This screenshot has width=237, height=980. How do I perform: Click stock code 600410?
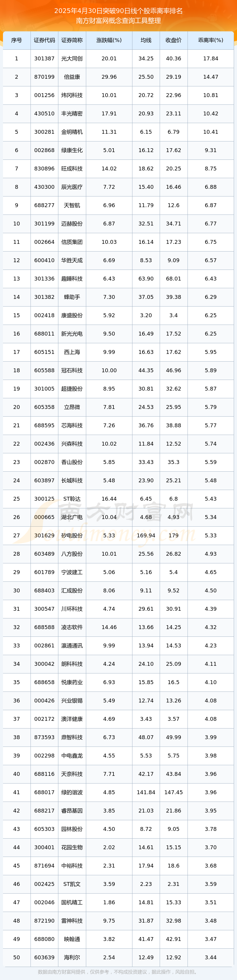click(x=44, y=260)
